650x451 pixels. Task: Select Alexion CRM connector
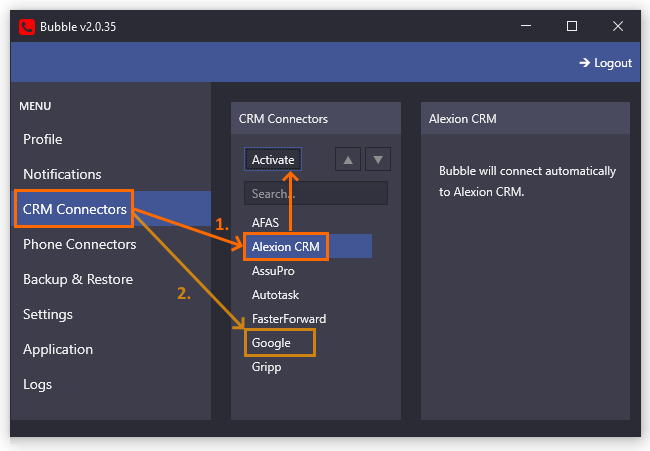pos(308,247)
